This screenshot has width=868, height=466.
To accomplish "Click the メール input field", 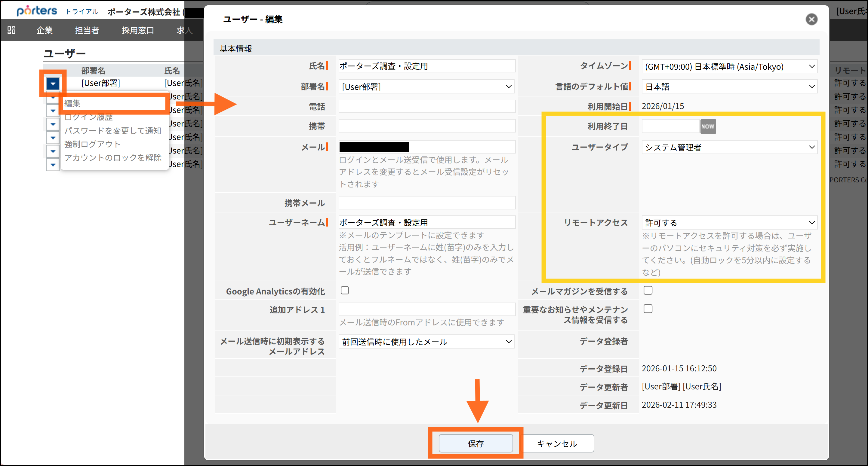I will coord(427,147).
